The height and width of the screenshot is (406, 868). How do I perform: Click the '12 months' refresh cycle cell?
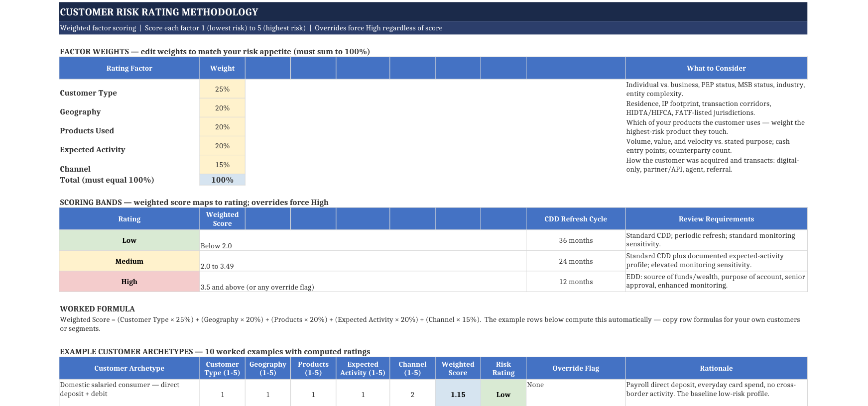pyautogui.click(x=576, y=282)
